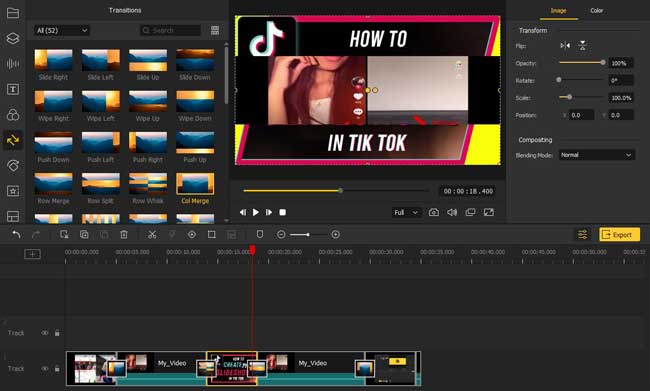Open the Animations sidebar icon
650x391 pixels.
pyautogui.click(x=13, y=166)
